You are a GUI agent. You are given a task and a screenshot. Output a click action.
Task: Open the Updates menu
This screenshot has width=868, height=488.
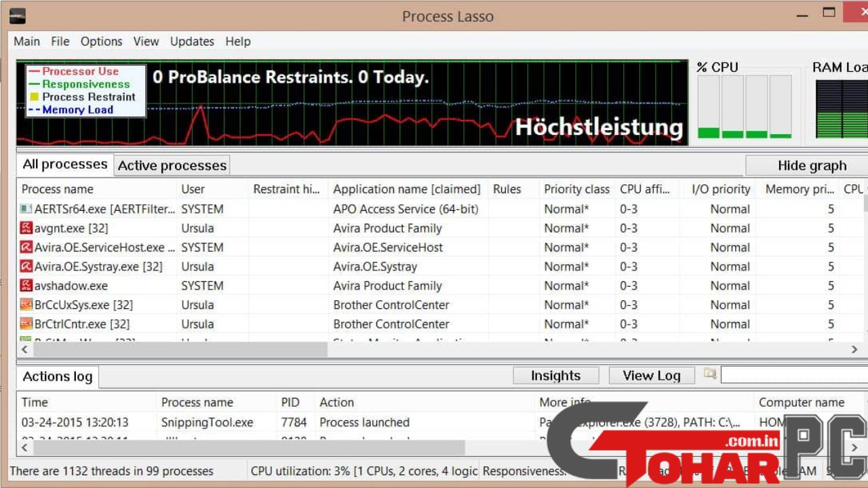pos(192,41)
